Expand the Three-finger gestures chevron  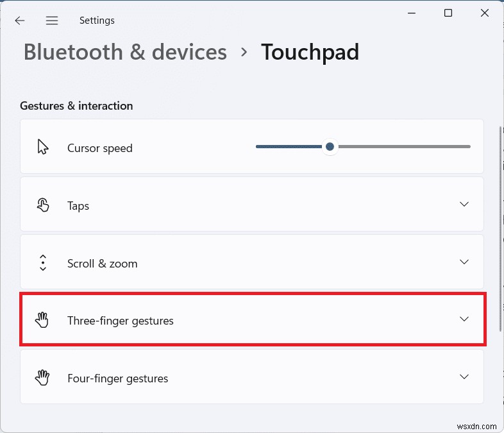click(x=464, y=319)
